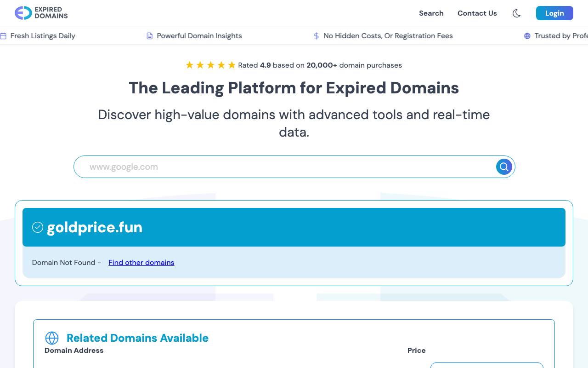The width and height of the screenshot is (588, 368).
Task: Click the globe icon beside Trusted by
Action: coord(527,36)
